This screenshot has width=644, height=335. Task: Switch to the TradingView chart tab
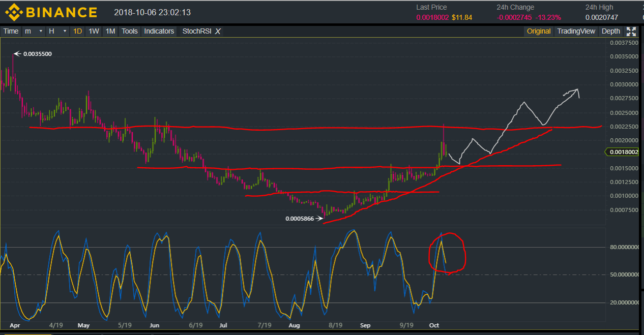pos(576,31)
